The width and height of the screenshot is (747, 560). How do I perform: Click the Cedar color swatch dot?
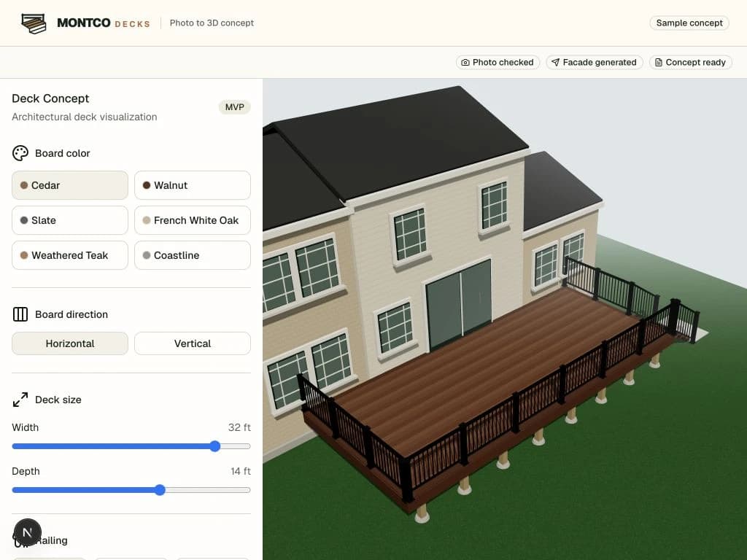(24, 185)
